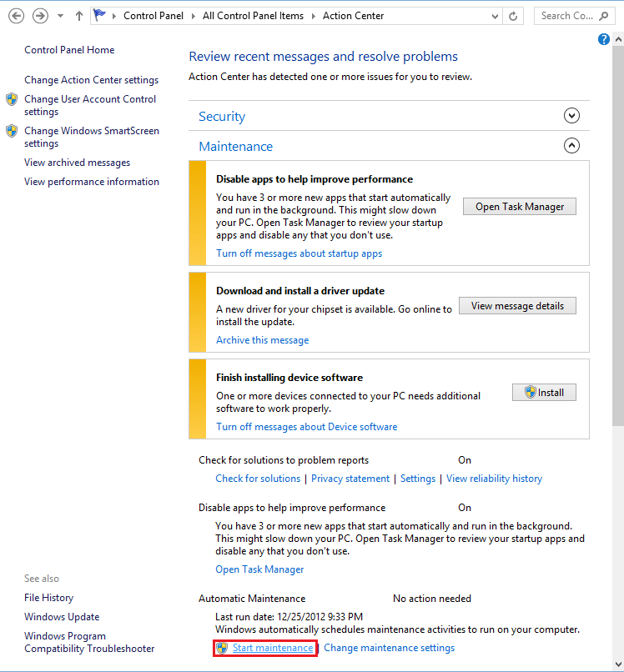Archive this message link
The height and width of the screenshot is (672, 624).
point(263,340)
